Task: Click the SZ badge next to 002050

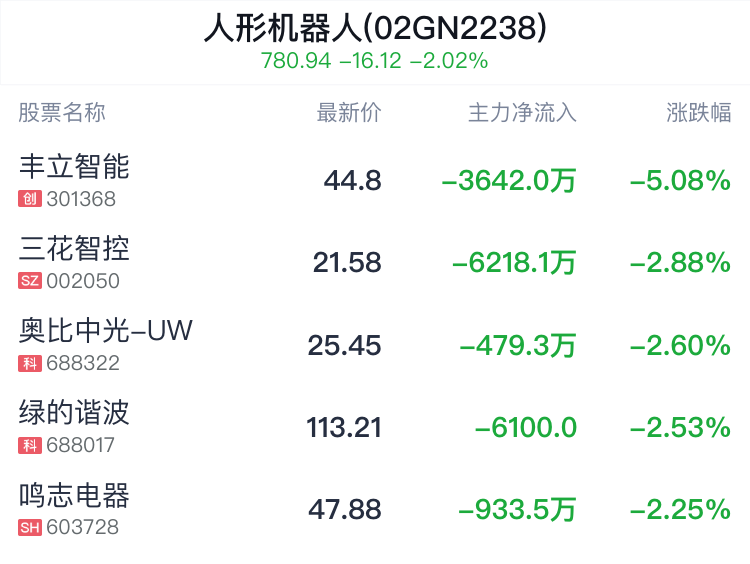Action: point(30,281)
